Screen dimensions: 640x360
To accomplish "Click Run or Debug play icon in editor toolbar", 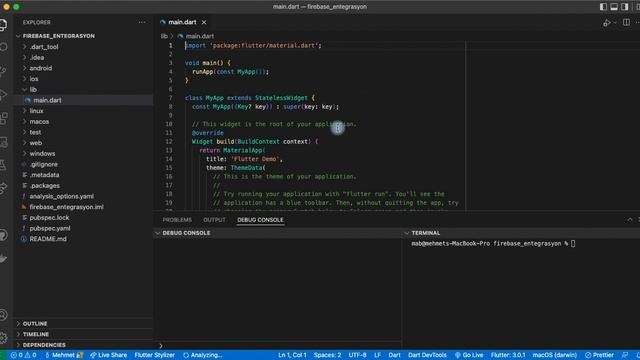I will click(607, 23).
